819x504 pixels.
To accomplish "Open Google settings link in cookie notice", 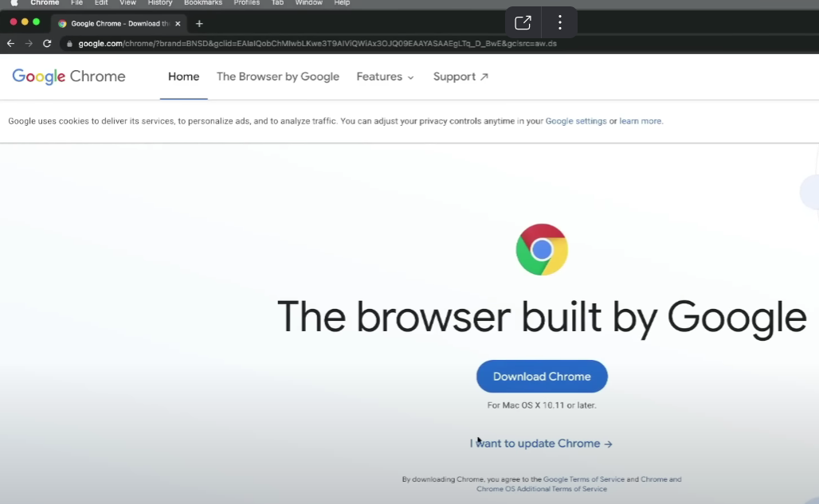I will click(x=575, y=121).
